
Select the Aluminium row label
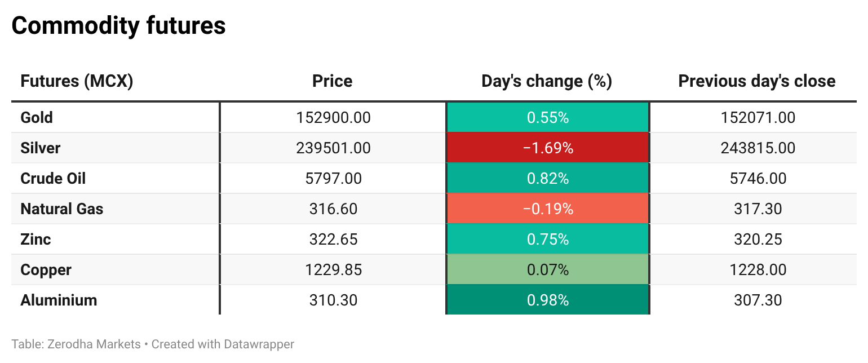[x=59, y=300]
